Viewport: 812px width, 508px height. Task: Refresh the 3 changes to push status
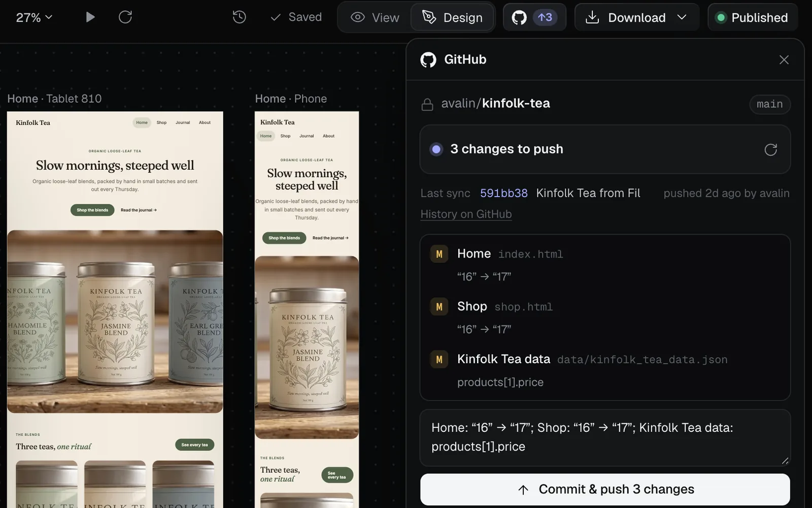pos(771,149)
